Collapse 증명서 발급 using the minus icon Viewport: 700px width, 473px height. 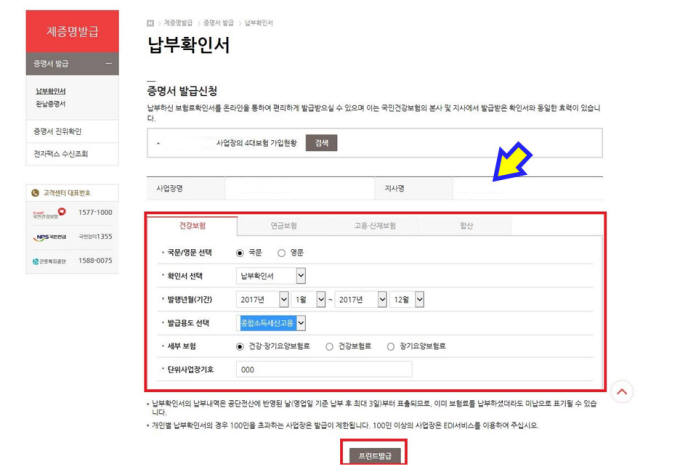click(108, 63)
